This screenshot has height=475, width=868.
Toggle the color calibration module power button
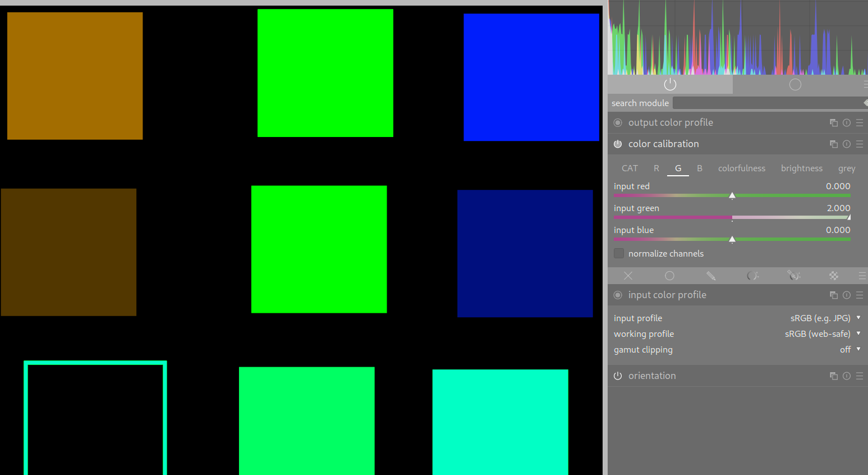pyautogui.click(x=618, y=144)
